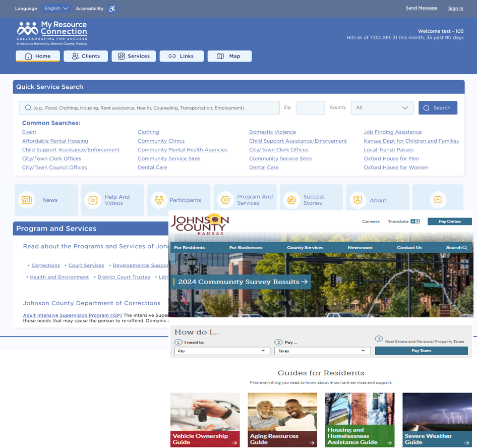Open the Program And Services gear icon
This screenshot has height=448, width=477.
225,200
